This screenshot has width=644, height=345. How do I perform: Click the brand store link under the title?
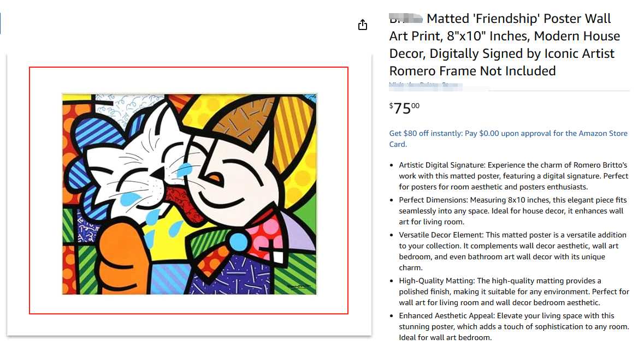[x=426, y=86]
